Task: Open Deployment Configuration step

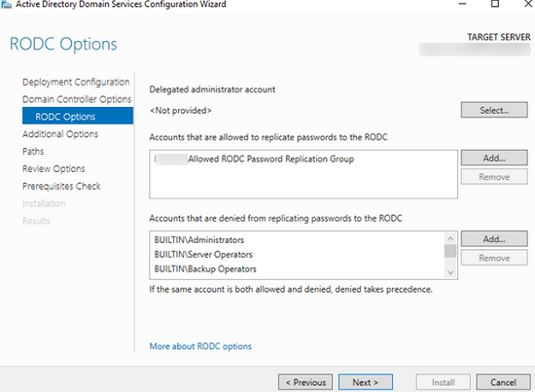Action: pyautogui.click(x=76, y=82)
